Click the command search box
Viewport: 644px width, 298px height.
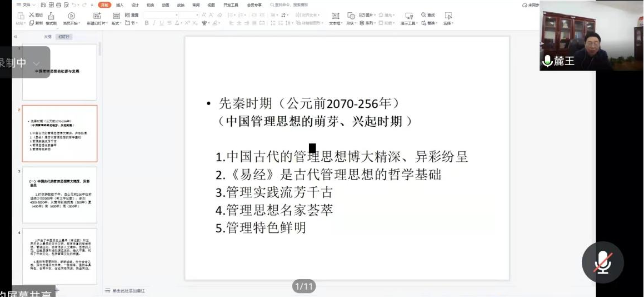coord(290,5)
